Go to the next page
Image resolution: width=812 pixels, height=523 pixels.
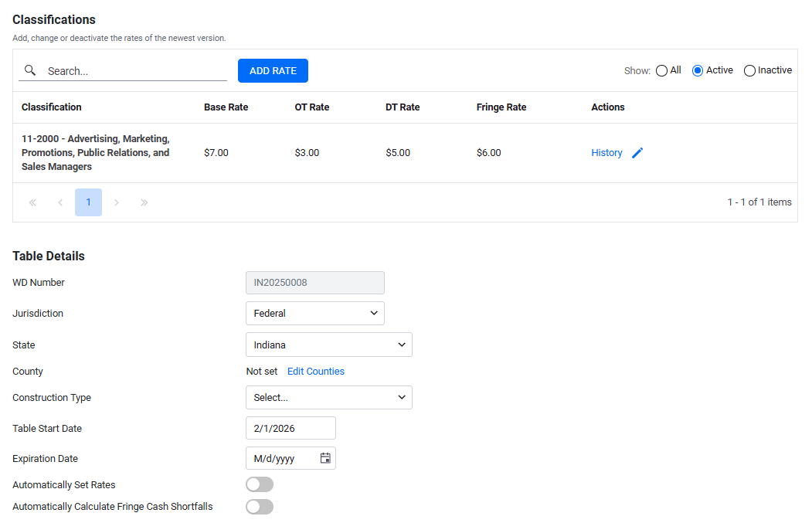117,202
